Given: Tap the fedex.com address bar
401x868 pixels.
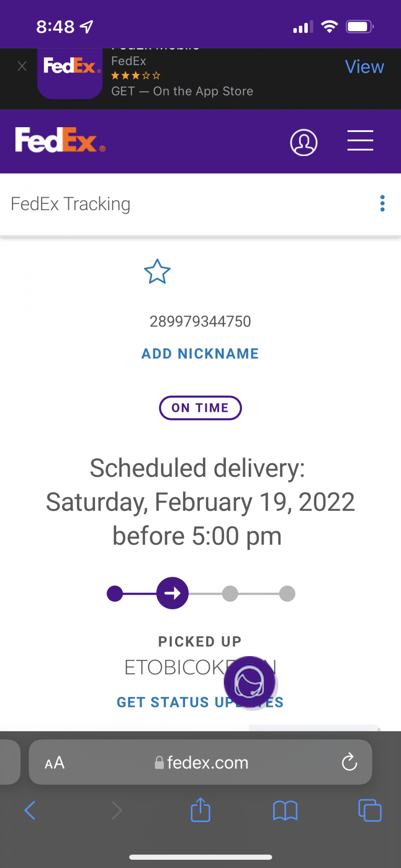Looking at the screenshot, I should pos(202,763).
